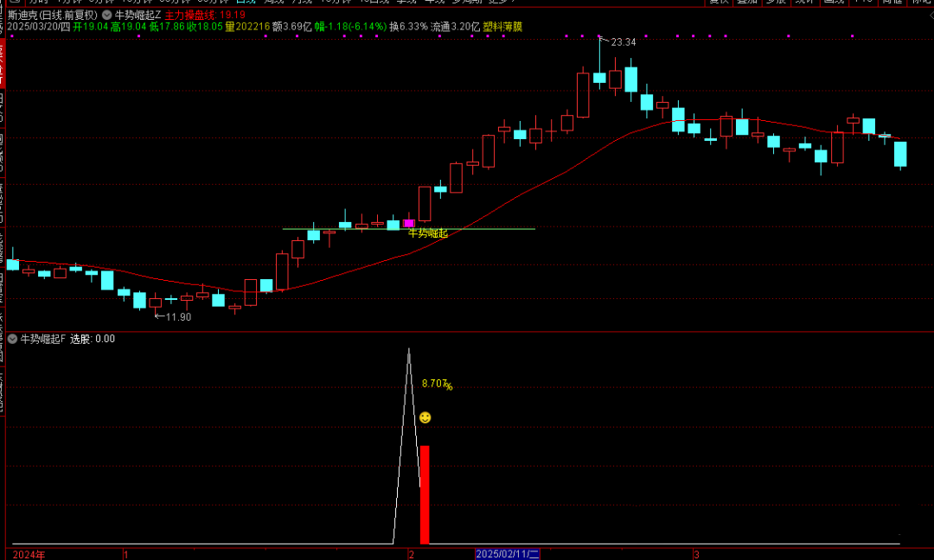Open the 塑料薄膜 sector link
Screen dimensions: 934x560
(502, 27)
